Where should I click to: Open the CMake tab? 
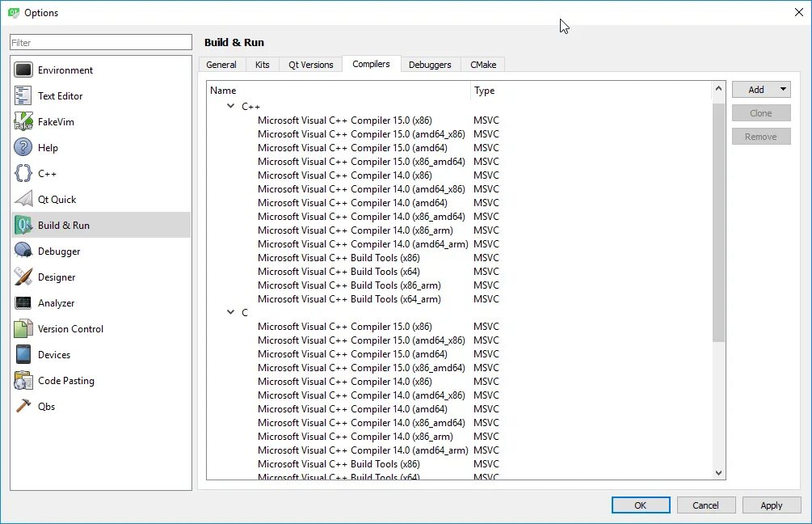click(x=483, y=65)
